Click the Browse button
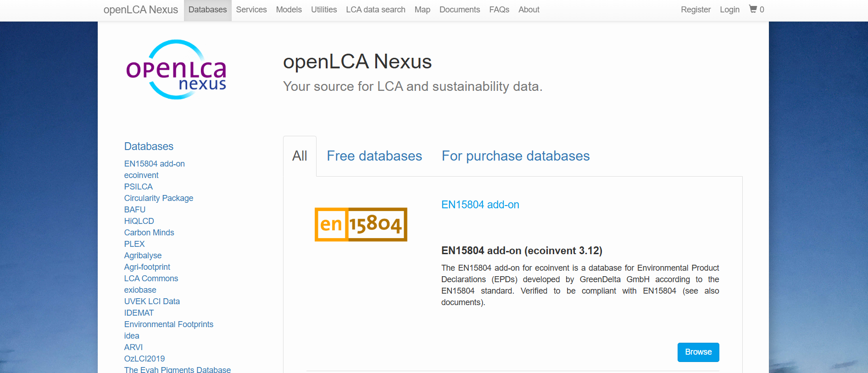 698,352
